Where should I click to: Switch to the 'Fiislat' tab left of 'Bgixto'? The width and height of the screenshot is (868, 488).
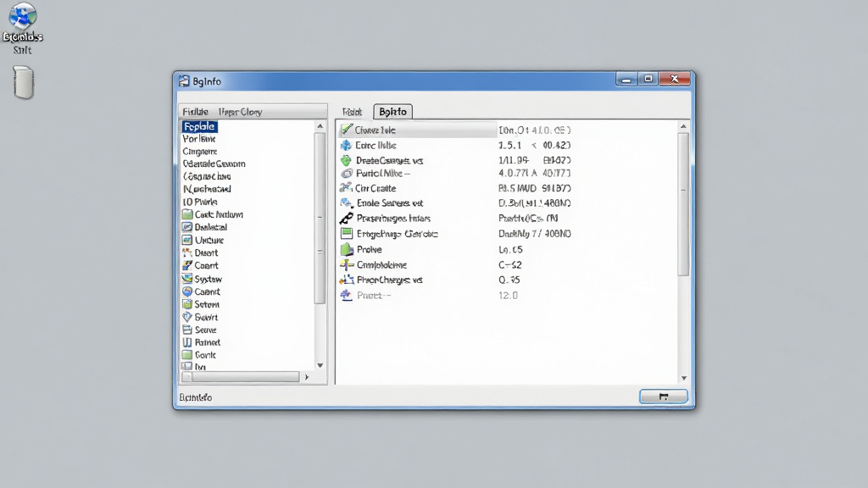click(x=352, y=112)
